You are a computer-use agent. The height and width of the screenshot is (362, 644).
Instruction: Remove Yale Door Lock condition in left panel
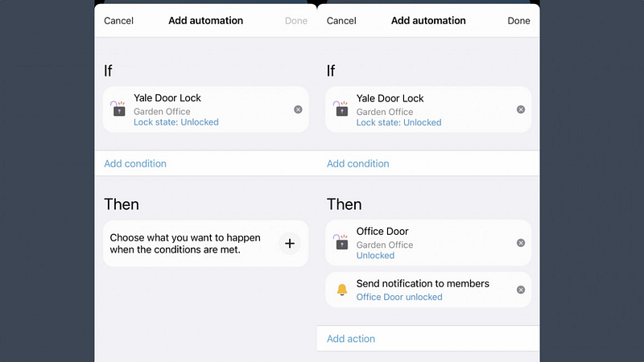pyautogui.click(x=298, y=109)
